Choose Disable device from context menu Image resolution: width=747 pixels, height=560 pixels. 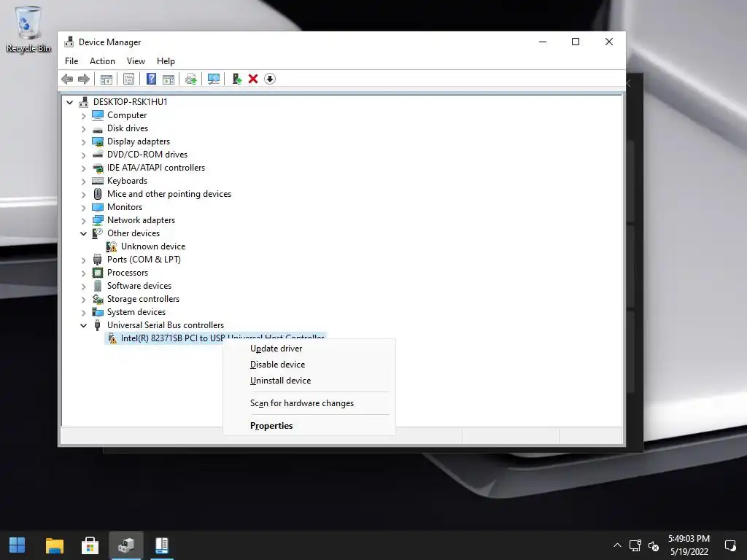tap(309, 365)
